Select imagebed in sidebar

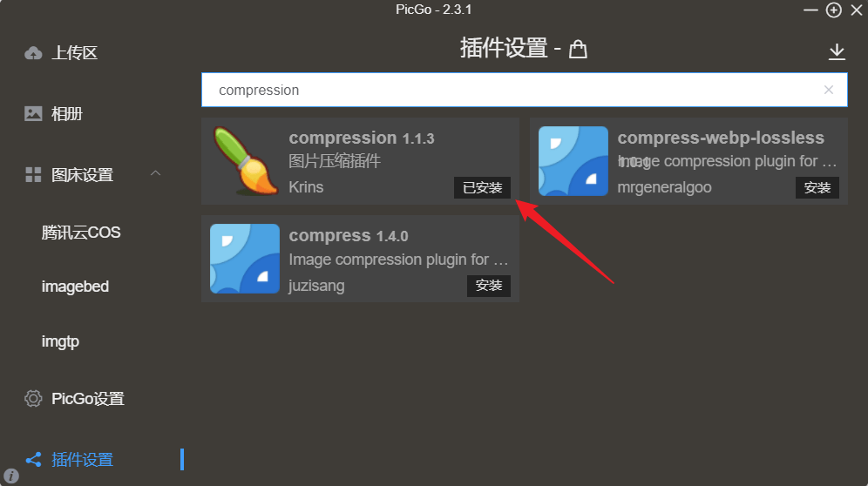(75, 287)
